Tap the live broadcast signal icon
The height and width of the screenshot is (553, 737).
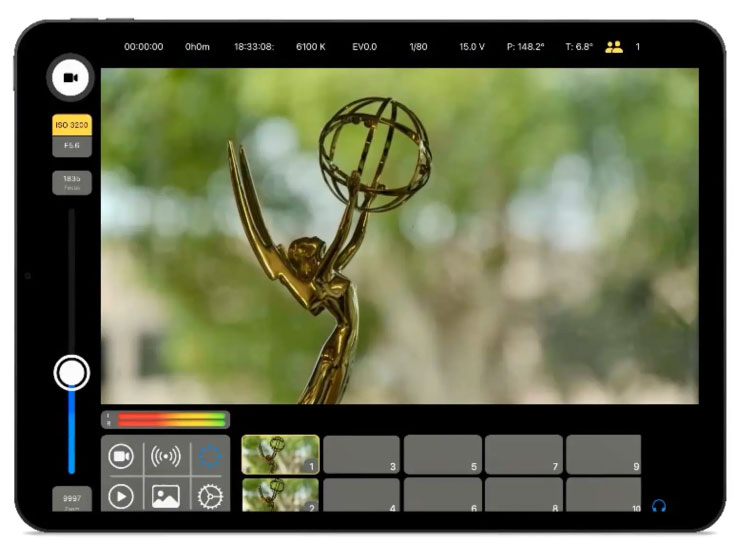(165, 456)
